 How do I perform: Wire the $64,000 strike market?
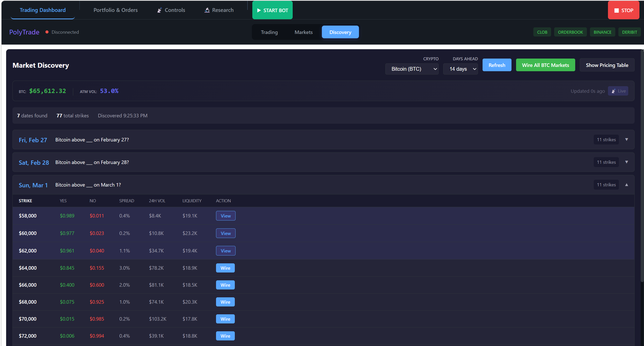click(x=225, y=268)
